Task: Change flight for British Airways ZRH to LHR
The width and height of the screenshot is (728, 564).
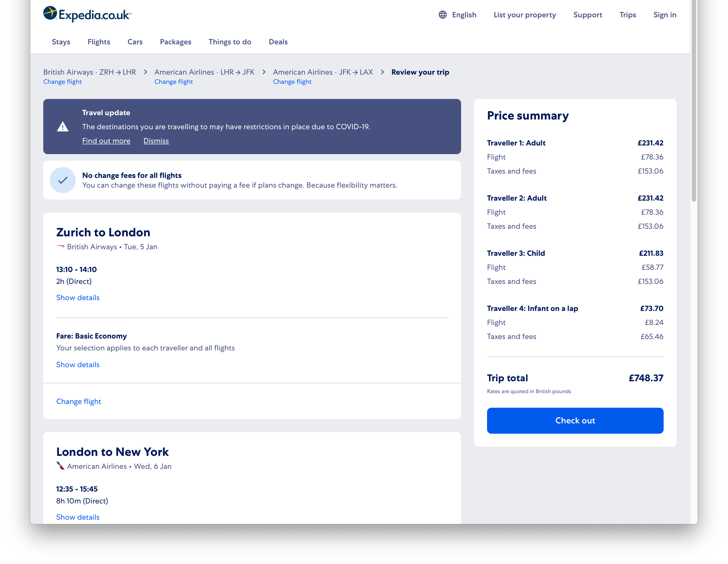Action: [63, 81]
